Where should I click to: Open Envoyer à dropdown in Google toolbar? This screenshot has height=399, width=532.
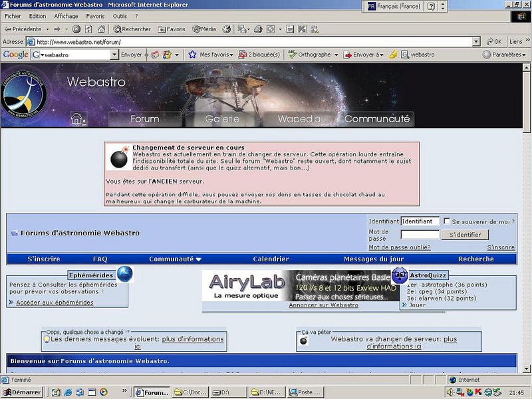point(363,55)
